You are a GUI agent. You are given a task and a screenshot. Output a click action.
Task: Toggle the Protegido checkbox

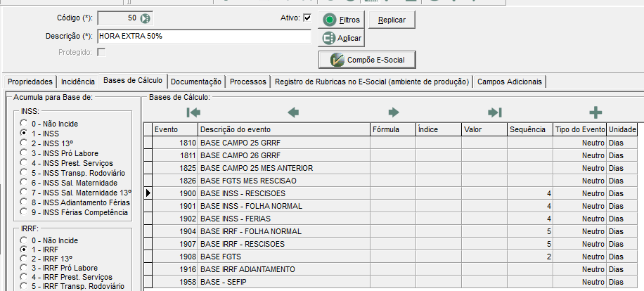101,52
